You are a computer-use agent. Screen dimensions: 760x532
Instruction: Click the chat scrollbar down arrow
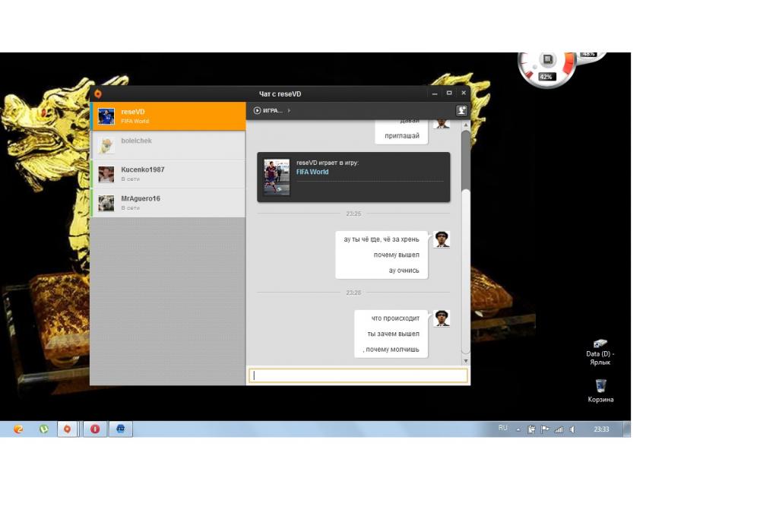(466, 360)
